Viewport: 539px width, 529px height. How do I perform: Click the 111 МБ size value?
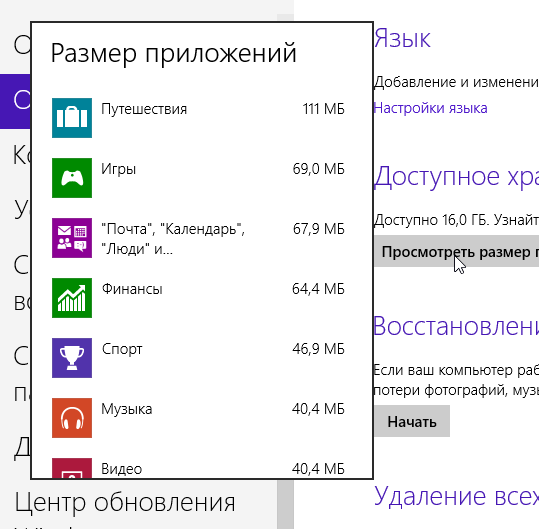click(x=323, y=109)
